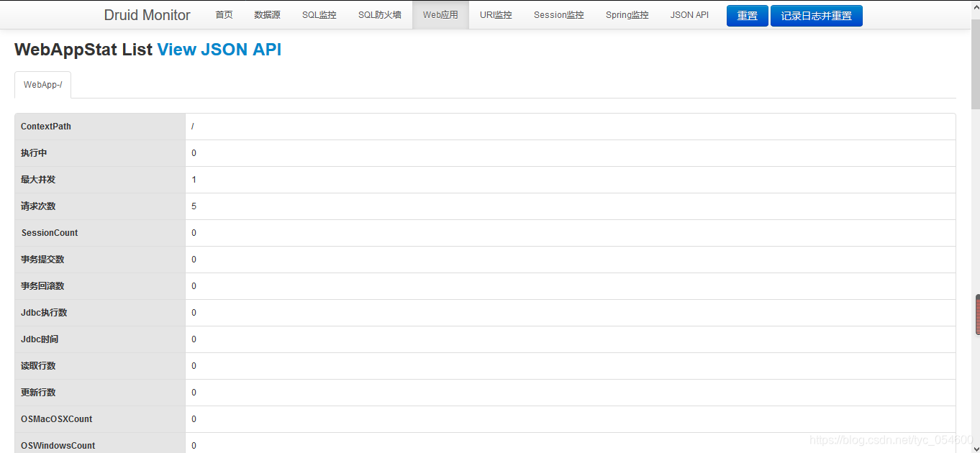Image resolution: width=980 pixels, height=453 pixels.
Task: Click the Druid Monitor brand link
Action: [x=147, y=15]
